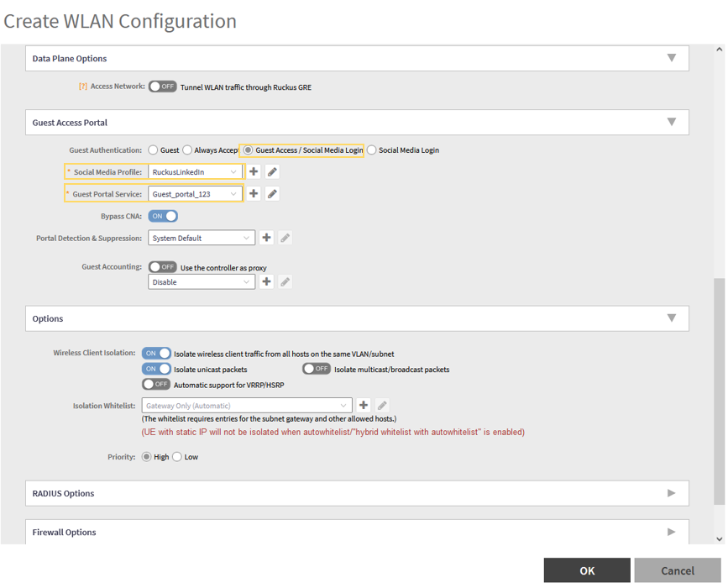Select Guest authentication radio button
Screen dimensions: 728x588
[153, 150]
